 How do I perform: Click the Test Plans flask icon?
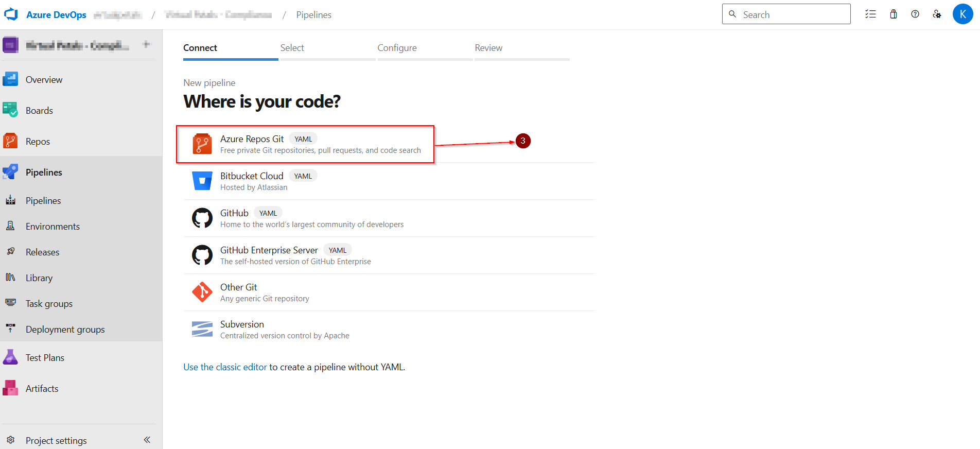[10, 357]
